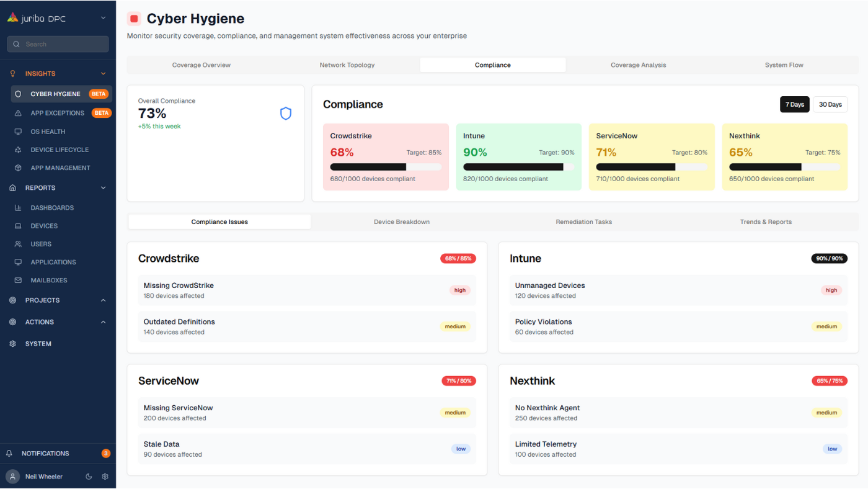Open Mailboxes via its envelope icon

(x=18, y=280)
